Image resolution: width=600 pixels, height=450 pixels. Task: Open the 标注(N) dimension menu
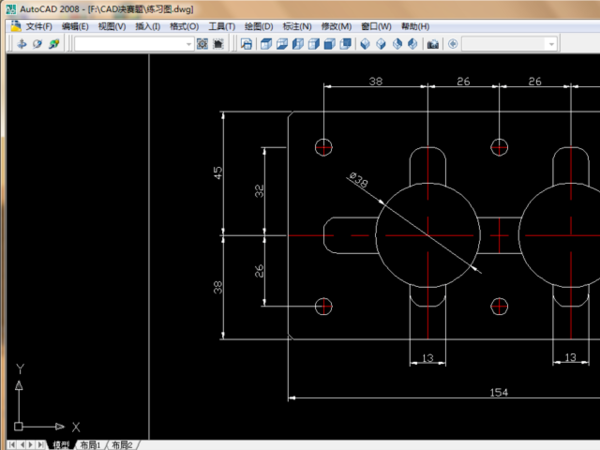coord(298,26)
